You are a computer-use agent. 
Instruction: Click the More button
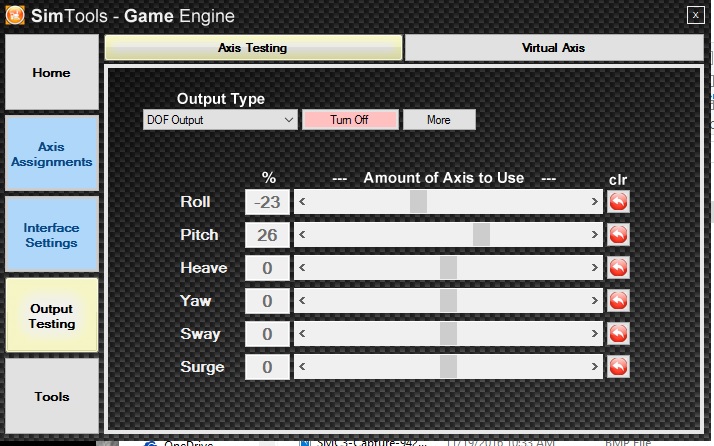tap(439, 120)
